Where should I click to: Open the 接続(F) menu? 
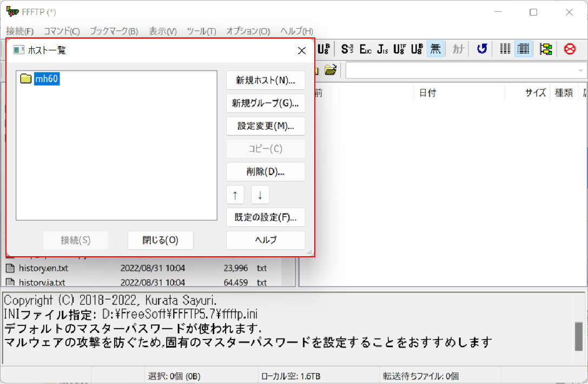(20, 31)
